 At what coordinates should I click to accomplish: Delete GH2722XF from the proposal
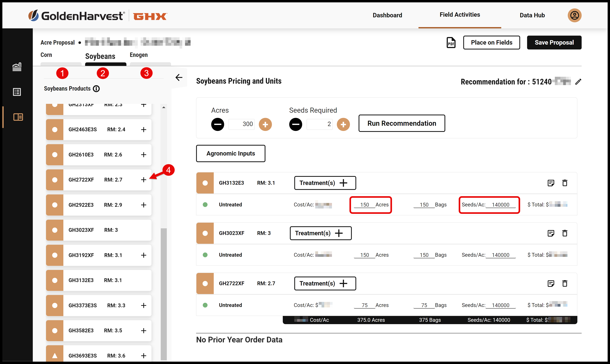[x=565, y=283]
